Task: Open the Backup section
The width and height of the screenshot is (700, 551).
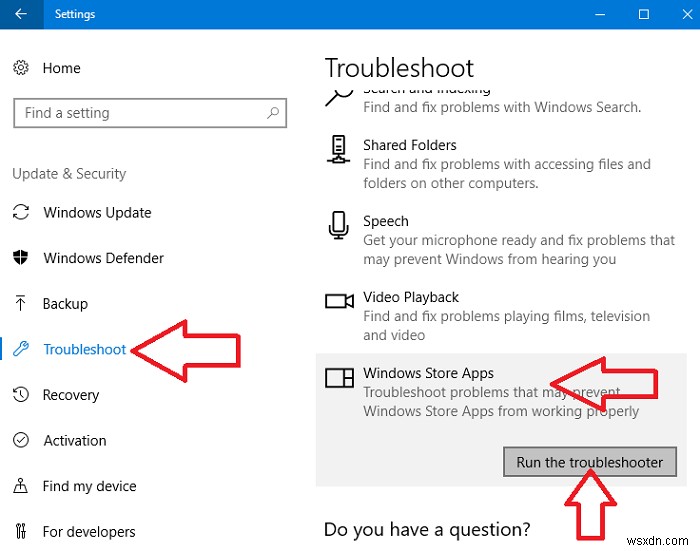Action: click(65, 304)
